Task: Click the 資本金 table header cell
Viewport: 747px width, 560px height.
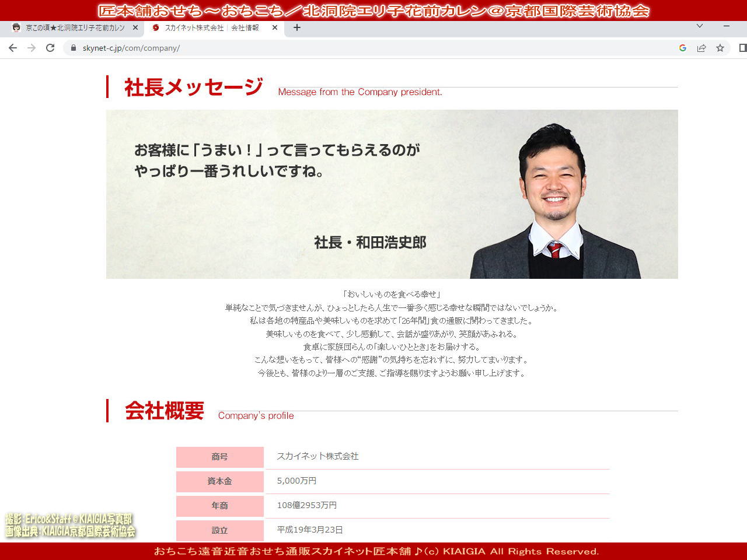Action: click(x=220, y=481)
